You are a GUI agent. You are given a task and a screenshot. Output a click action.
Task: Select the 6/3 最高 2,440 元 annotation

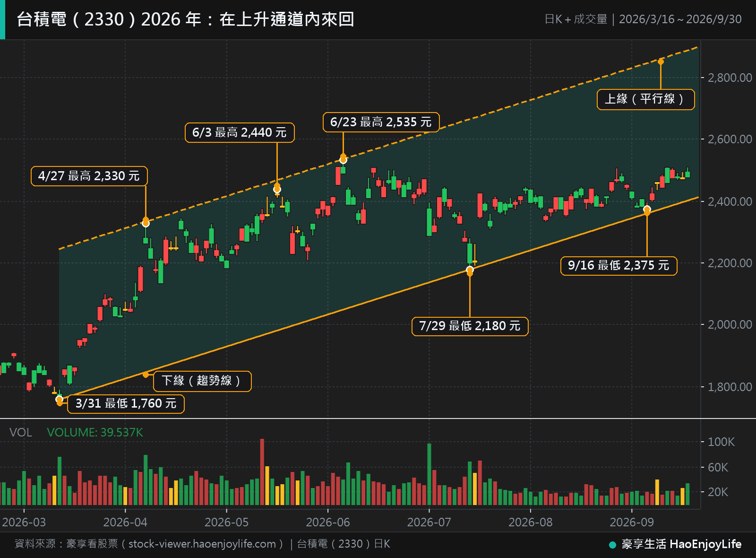[x=240, y=132]
